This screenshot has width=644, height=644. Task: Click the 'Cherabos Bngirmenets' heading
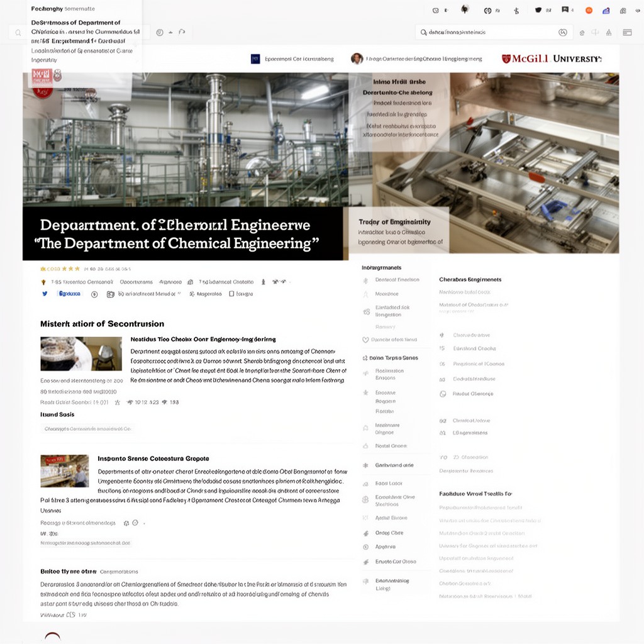point(470,279)
